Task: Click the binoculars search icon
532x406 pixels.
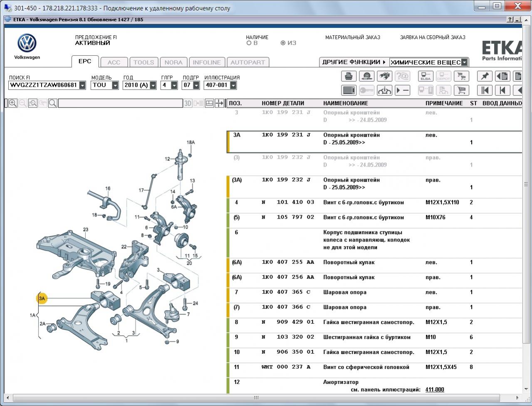Action: click(x=384, y=76)
